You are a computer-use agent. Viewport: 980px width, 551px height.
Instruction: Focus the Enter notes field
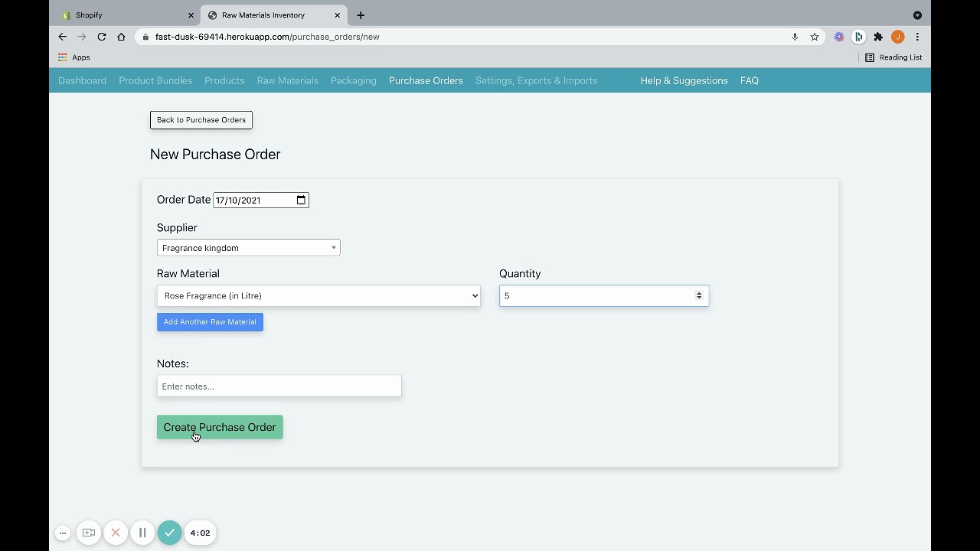(279, 386)
